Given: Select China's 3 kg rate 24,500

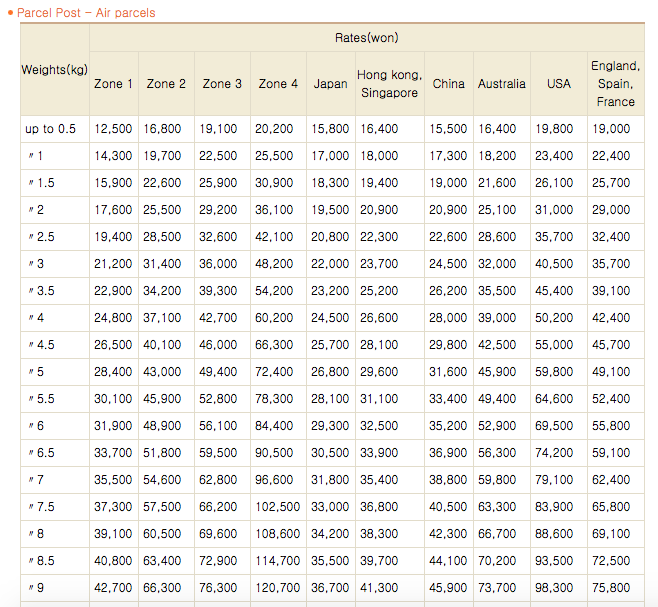Looking at the screenshot, I should tap(448, 264).
